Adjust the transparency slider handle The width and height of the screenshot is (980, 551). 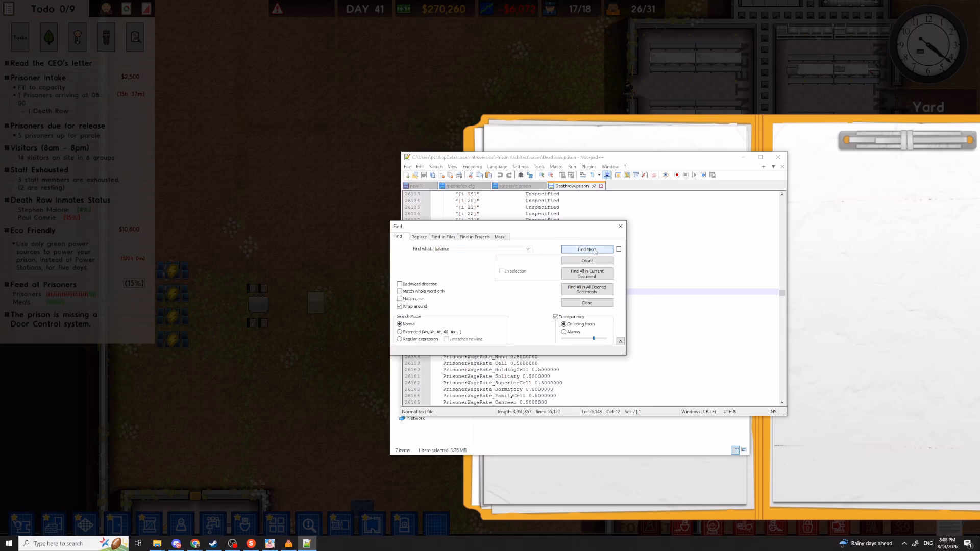tap(594, 338)
